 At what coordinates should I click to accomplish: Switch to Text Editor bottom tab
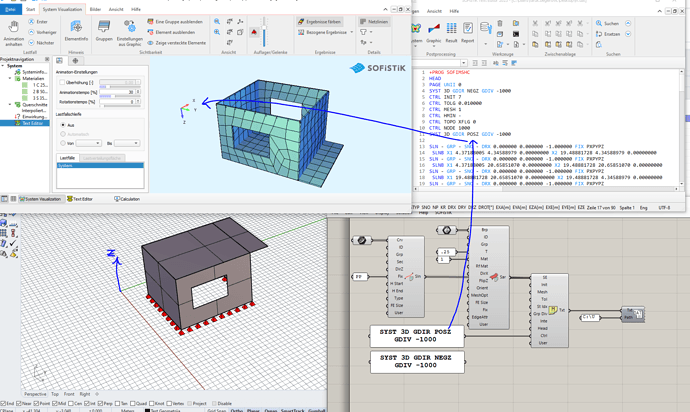(80, 199)
